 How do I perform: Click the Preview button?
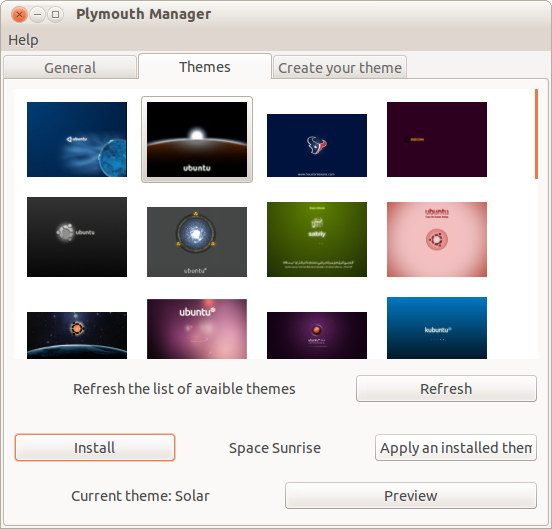point(411,496)
